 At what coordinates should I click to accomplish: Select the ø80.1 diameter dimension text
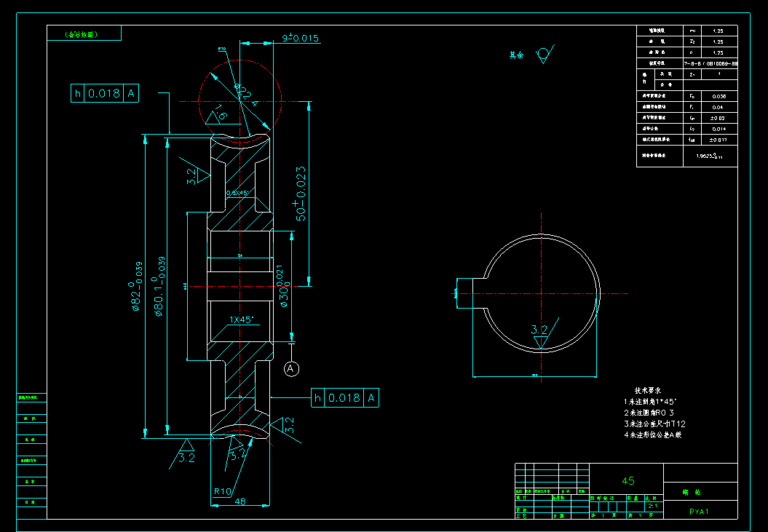pos(159,287)
